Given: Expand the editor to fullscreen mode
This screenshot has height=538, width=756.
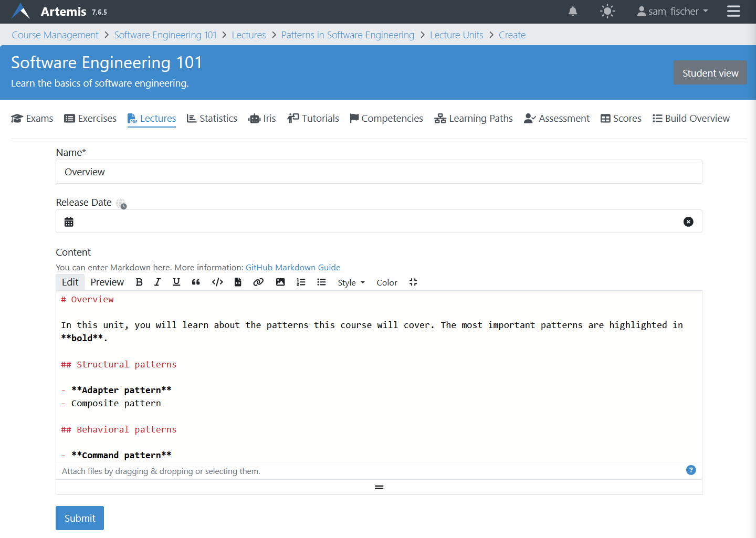Looking at the screenshot, I should [413, 282].
